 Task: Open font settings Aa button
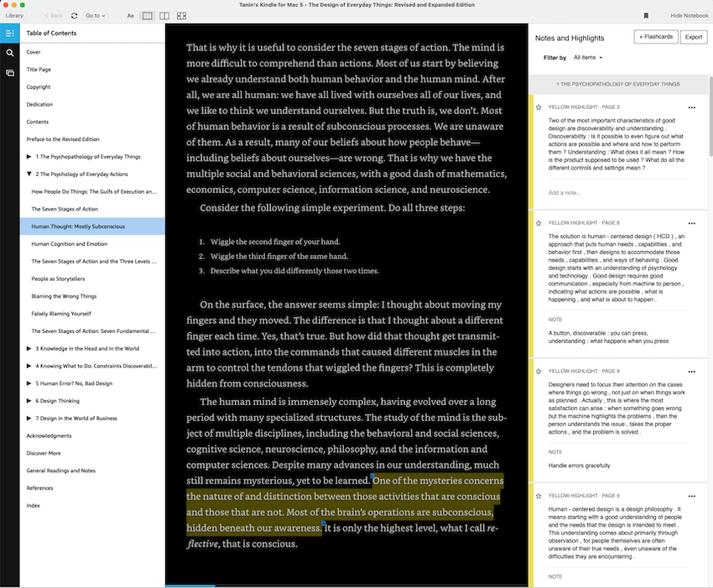tap(130, 15)
